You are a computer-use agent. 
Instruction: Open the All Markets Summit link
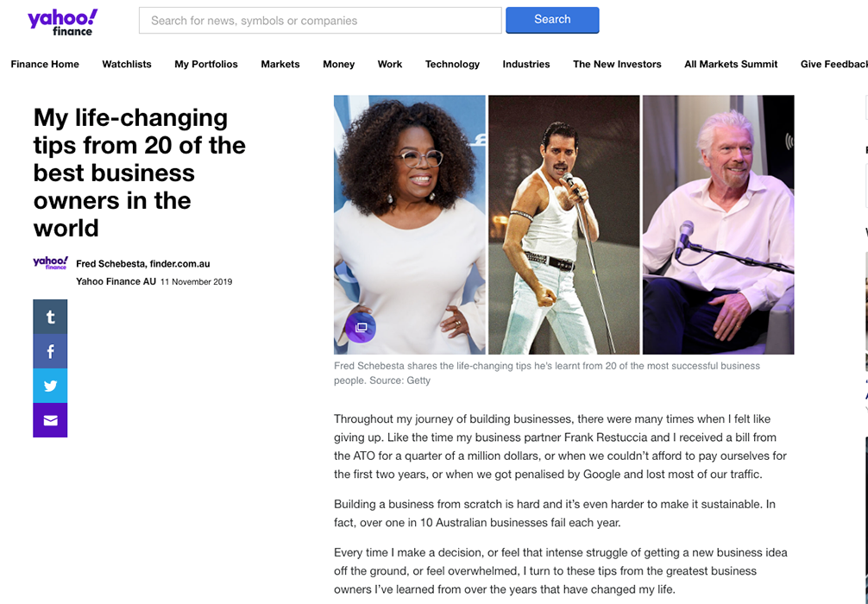tap(731, 64)
